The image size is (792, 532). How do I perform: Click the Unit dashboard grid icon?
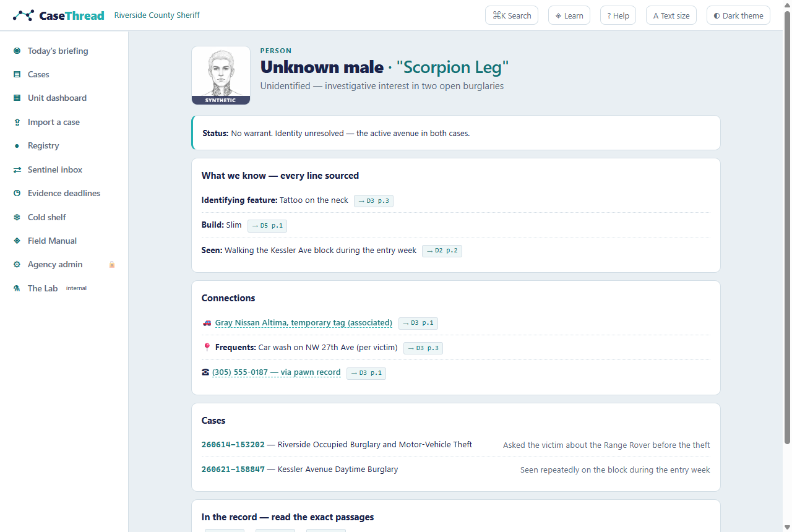point(17,98)
